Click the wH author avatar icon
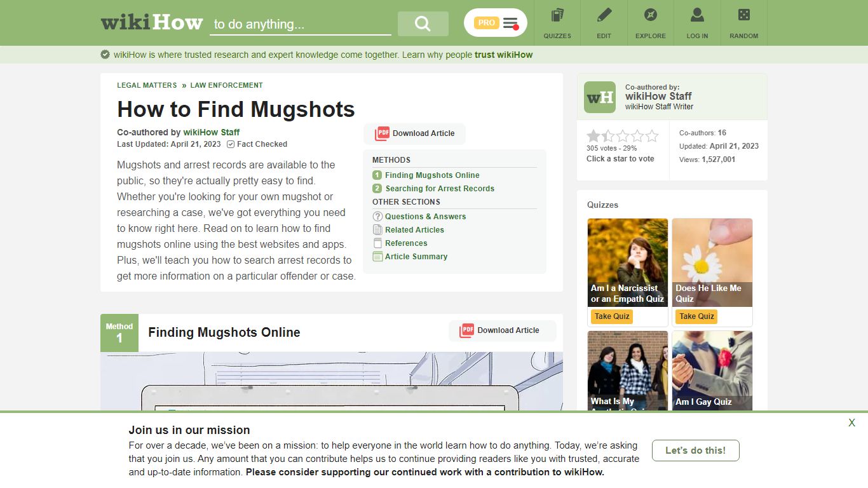This screenshot has width=868, height=488. [600, 97]
